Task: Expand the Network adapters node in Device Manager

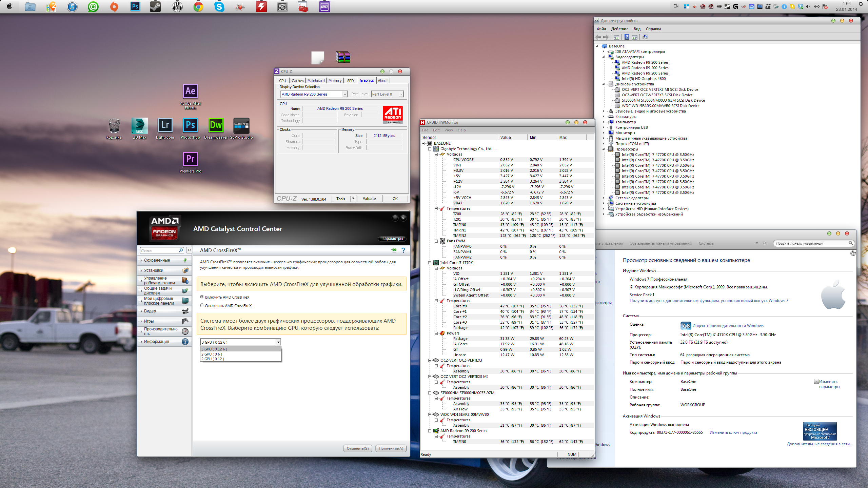Action: point(604,198)
